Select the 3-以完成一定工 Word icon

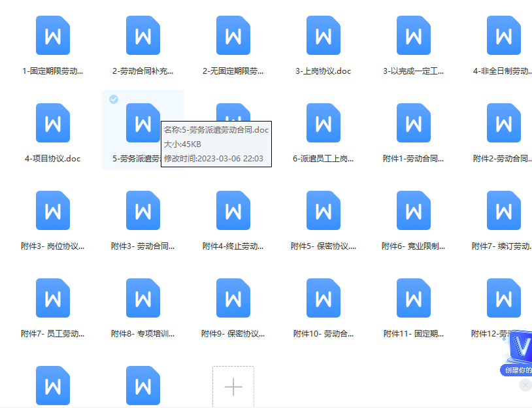(x=414, y=35)
